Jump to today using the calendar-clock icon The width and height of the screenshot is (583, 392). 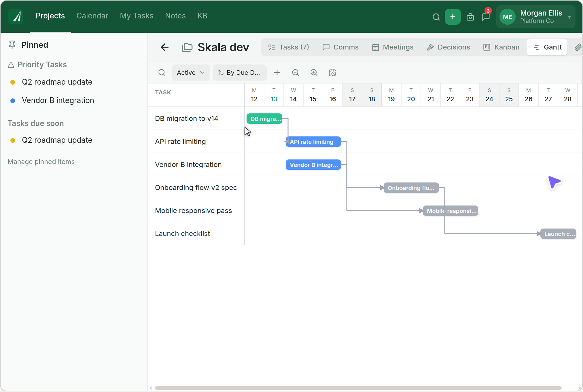pos(332,73)
